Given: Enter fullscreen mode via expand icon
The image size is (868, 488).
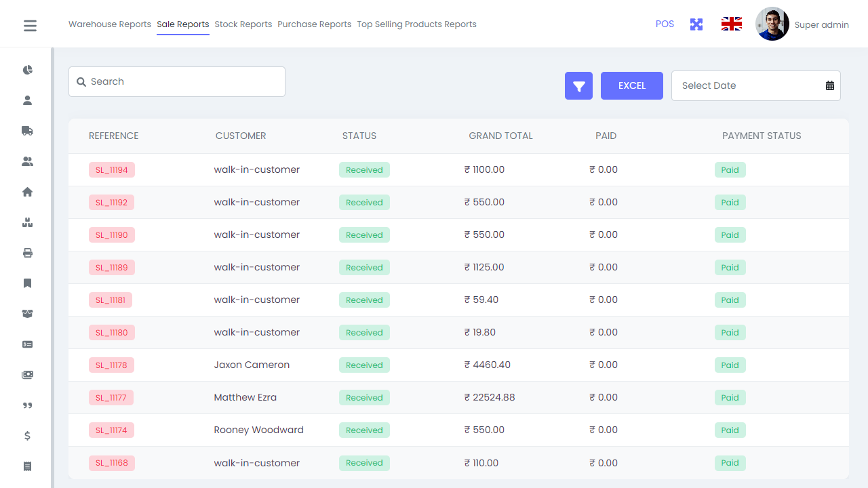Looking at the screenshot, I should pos(696,24).
